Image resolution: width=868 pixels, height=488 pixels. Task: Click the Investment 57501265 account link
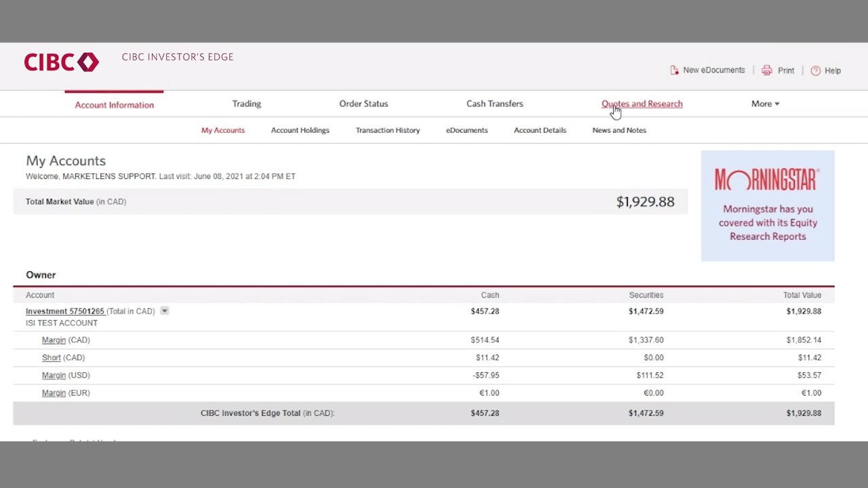tap(65, 311)
